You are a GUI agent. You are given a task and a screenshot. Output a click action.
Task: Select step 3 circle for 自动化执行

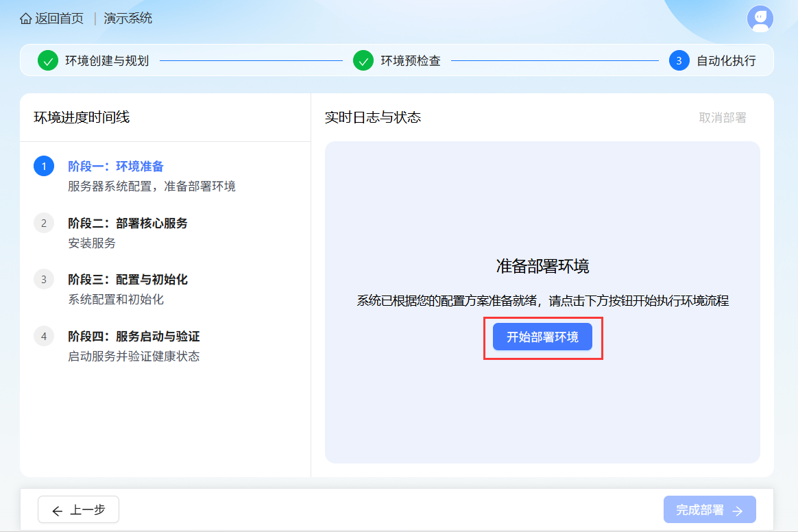click(679, 60)
